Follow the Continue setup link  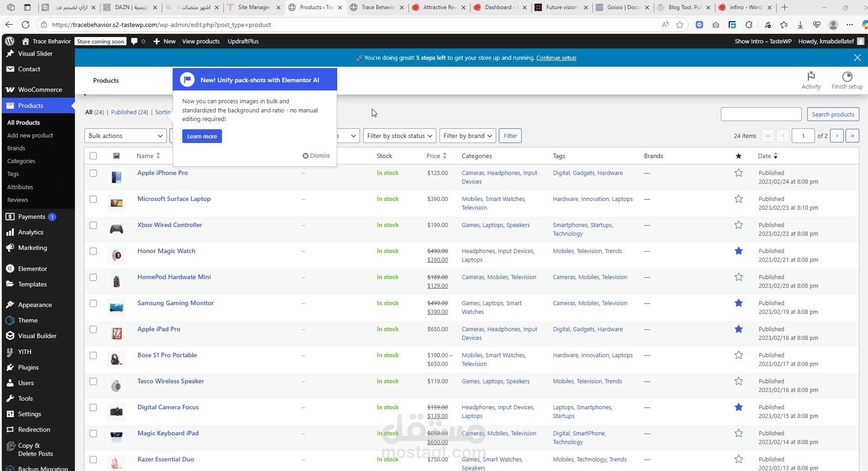(x=556, y=58)
